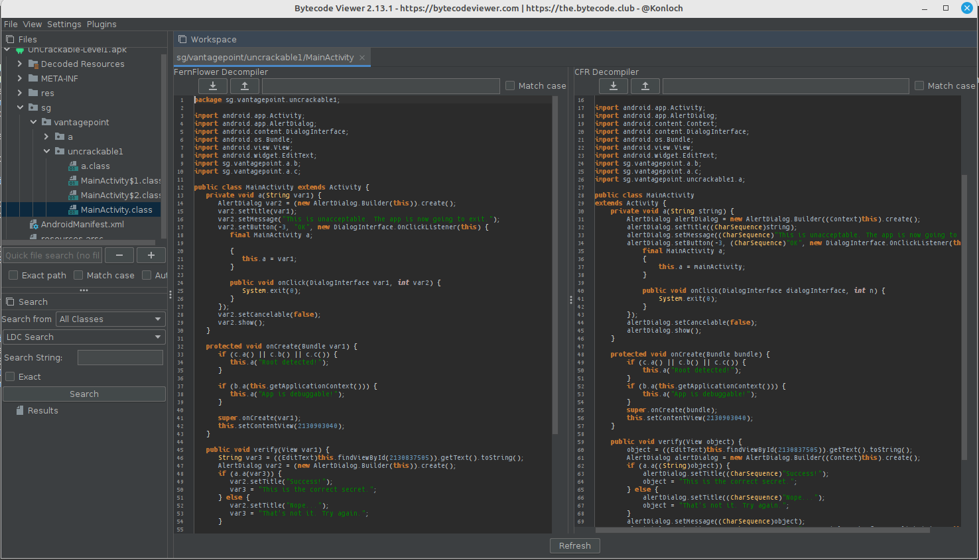Click the Refresh button
The width and height of the screenshot is (979, 560).
click(574, 545)
